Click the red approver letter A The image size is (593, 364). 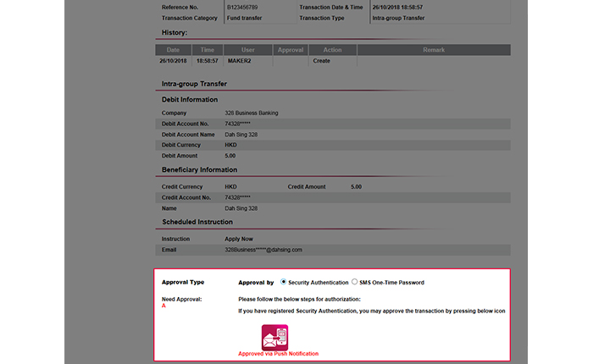[163, 306]
